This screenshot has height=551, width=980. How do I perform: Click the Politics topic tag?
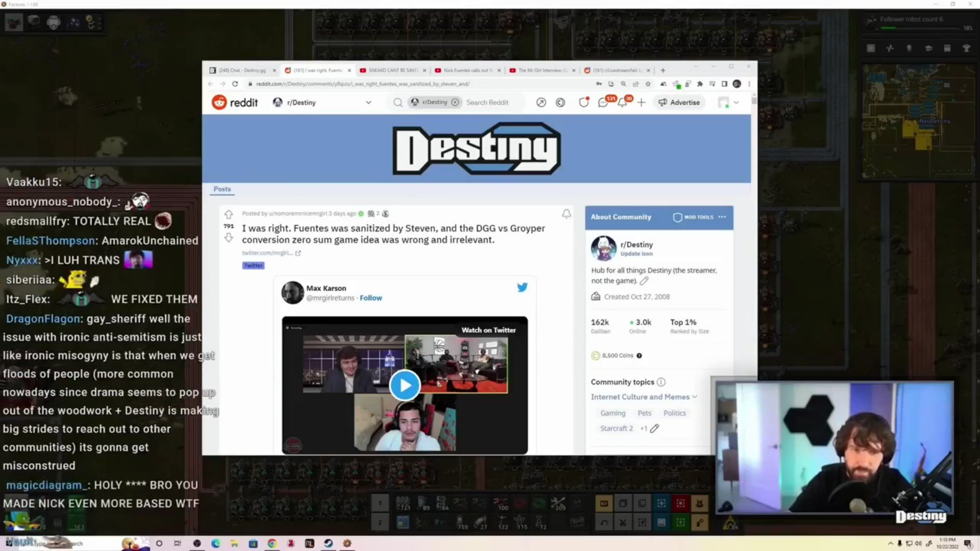[x=675, y=413]
